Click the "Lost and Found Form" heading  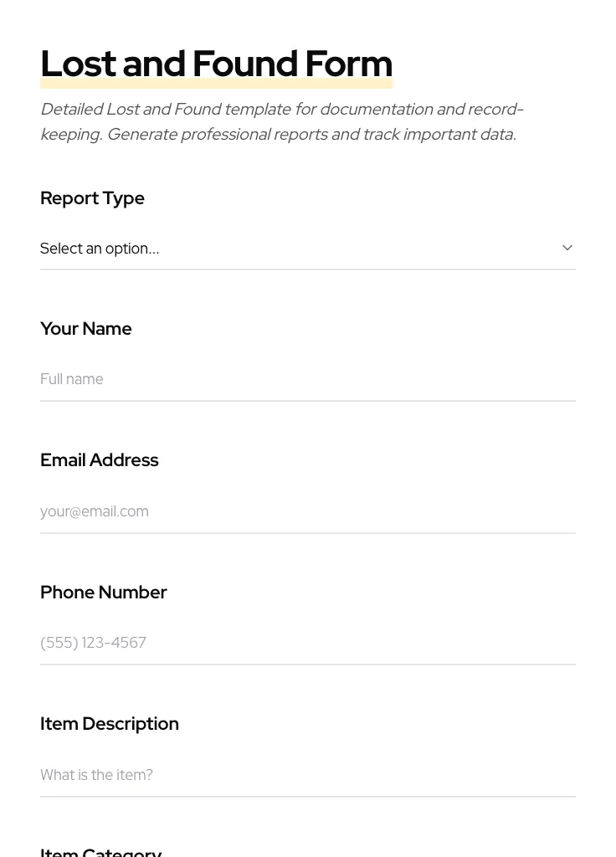[216, 63]
